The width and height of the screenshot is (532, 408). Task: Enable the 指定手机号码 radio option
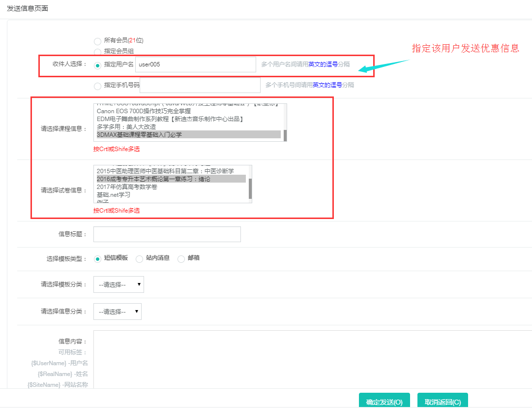(x=97, y=86)
